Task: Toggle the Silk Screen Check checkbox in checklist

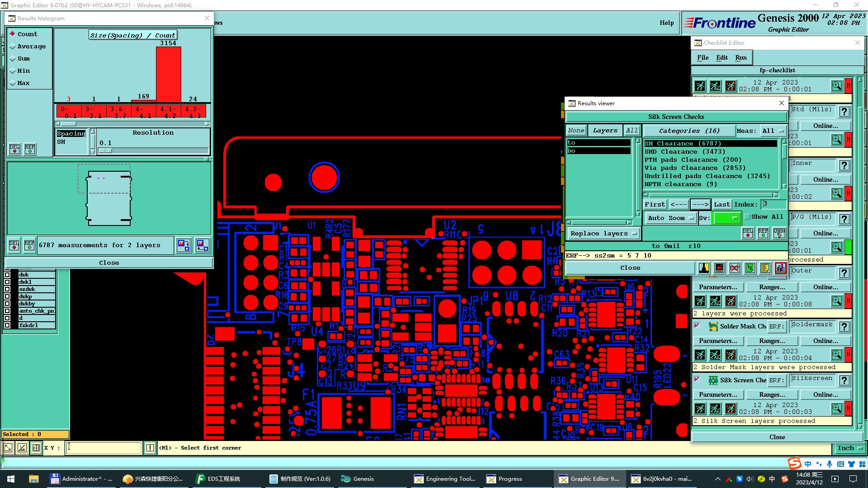Action: pos(697,380)
